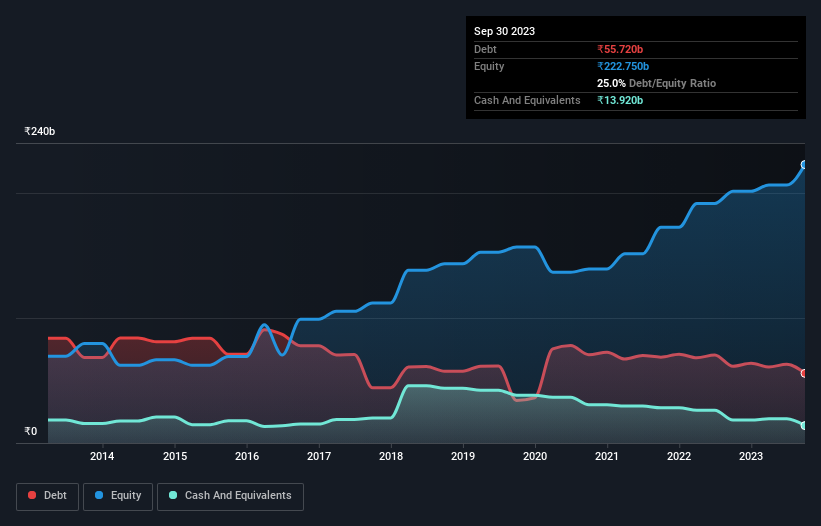The height and width of the screenshot is (526, 821).
Task: Click Cash And Equivalents label in tooltip
Action: (x=527, y=100)
